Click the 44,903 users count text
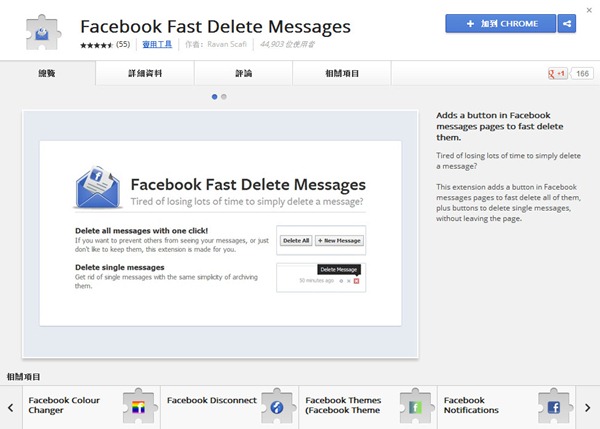600x429 pixels. click(x=287, y=44)
